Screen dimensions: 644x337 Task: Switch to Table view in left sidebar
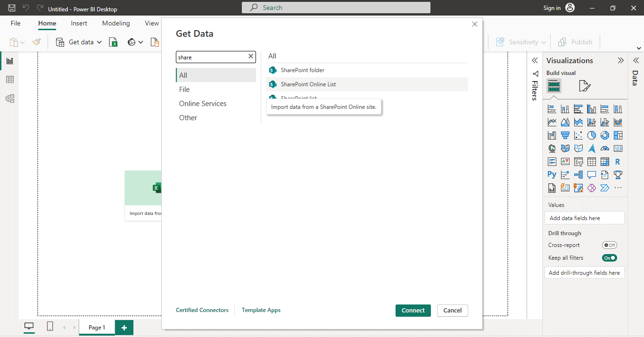pos(9,80)
